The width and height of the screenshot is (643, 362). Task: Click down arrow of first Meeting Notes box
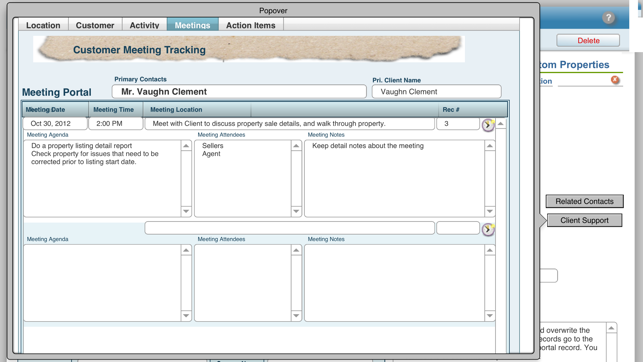pos(490,211)
